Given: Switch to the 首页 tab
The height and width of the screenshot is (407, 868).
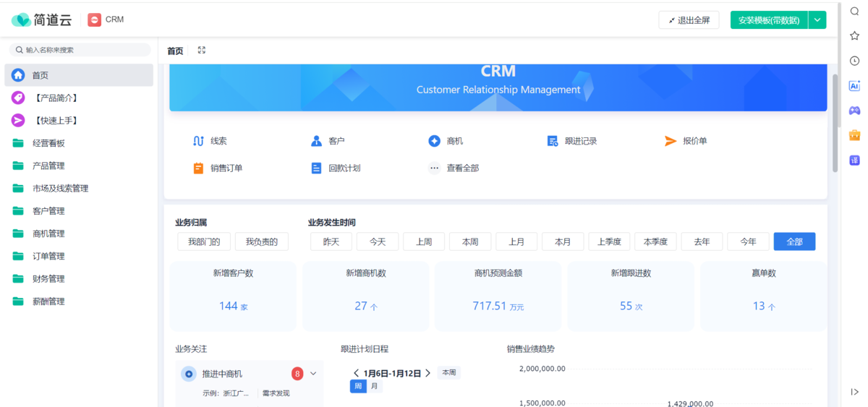Looking at the screenshot, I should tap(175, 51).
